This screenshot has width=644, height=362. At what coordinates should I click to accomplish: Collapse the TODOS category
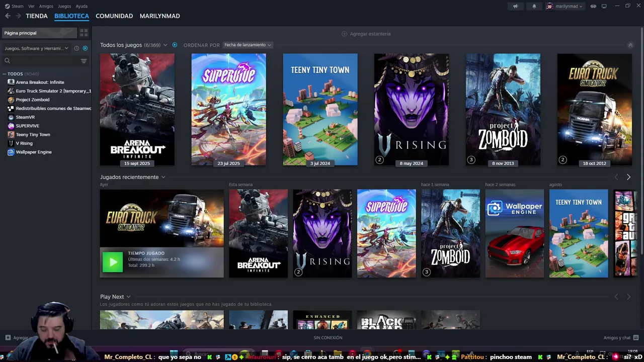coord(5,74)
